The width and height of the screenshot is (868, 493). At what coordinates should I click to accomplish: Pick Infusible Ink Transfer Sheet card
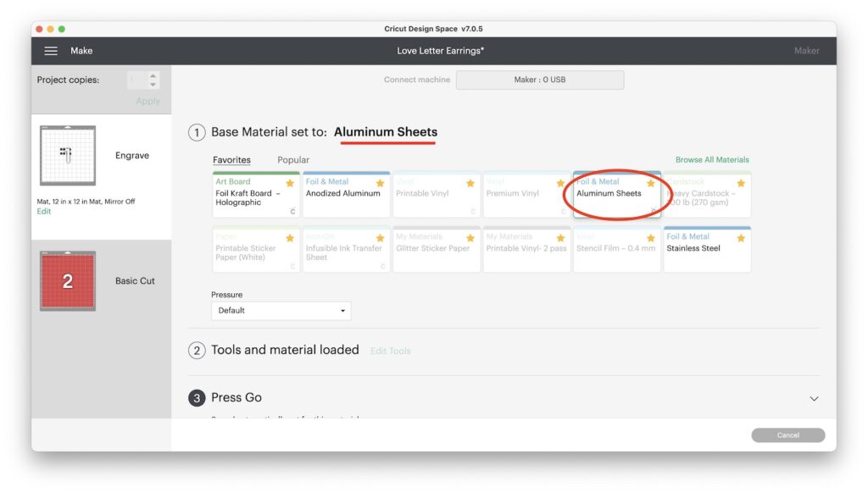point(346,250)
